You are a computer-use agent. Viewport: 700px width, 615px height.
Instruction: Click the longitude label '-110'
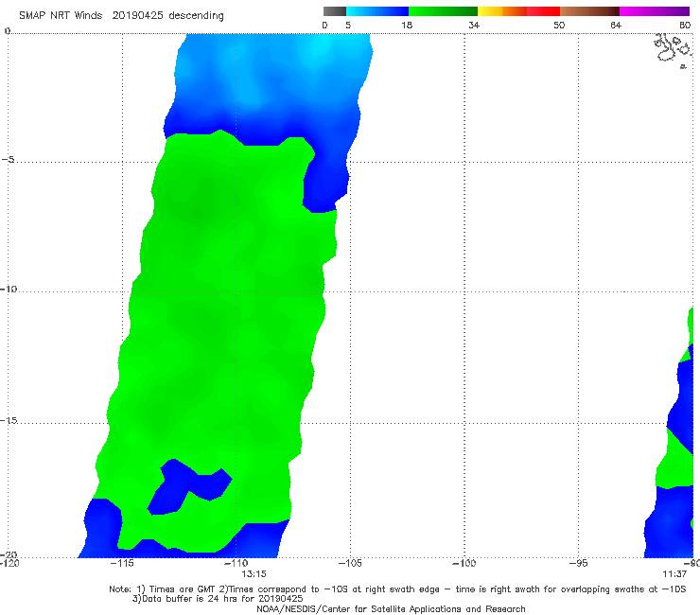pos(236,563)
